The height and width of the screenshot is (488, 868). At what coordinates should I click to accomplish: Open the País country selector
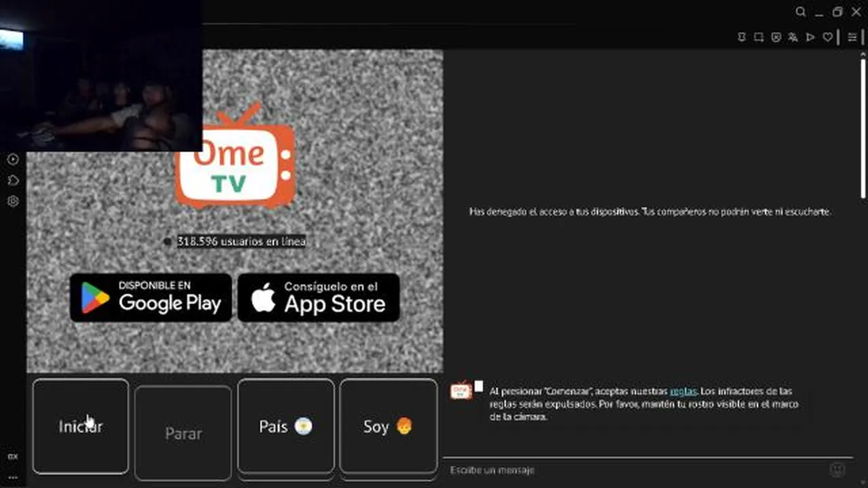pyautogui.click(x=285, y=426)
